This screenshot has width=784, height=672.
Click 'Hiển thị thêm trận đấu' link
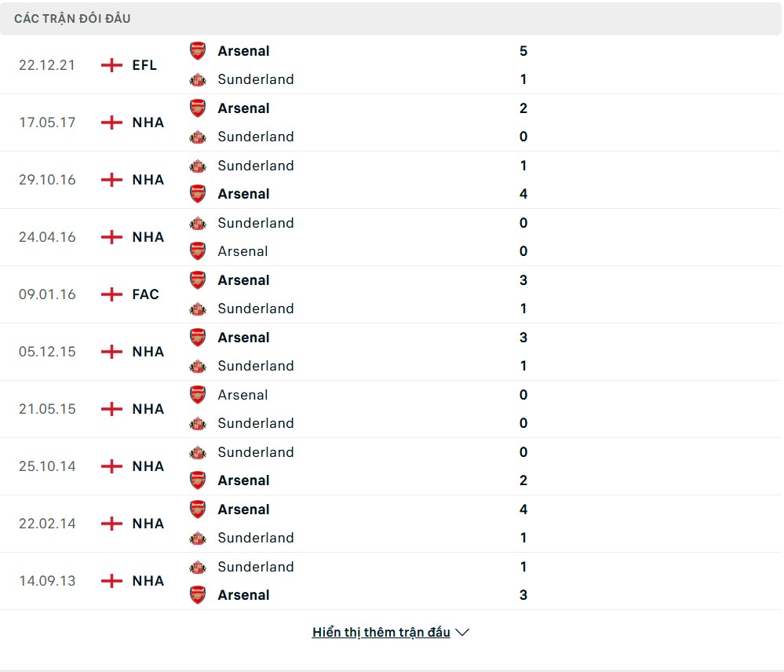(381, 633)
